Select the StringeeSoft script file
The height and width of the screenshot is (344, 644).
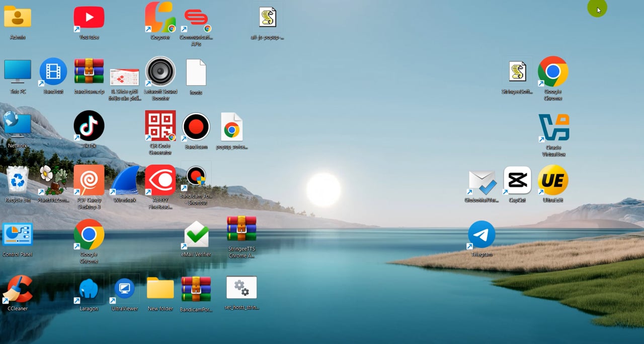(x=517, y=72)
